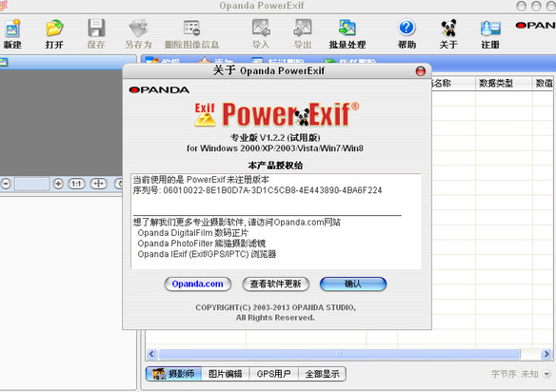Click the OPANDA logo in main toolbar
The image size is (556, 392).
point(535,26)
